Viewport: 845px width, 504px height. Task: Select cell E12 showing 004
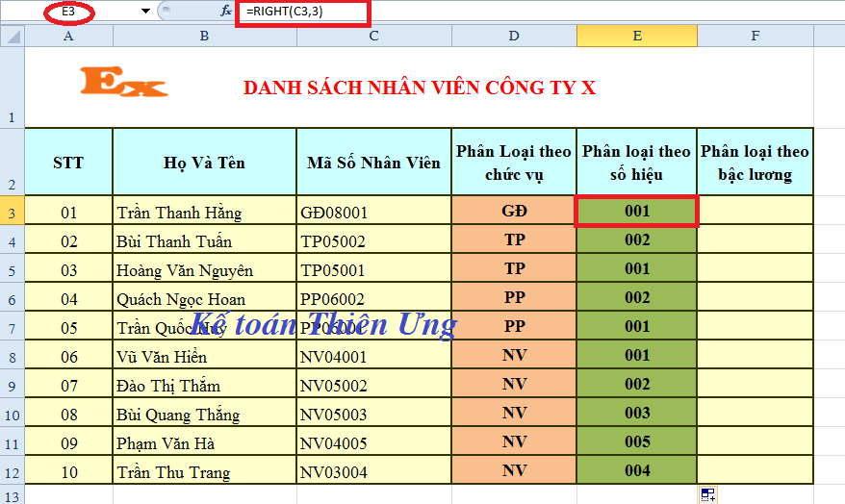click(636, 469)
